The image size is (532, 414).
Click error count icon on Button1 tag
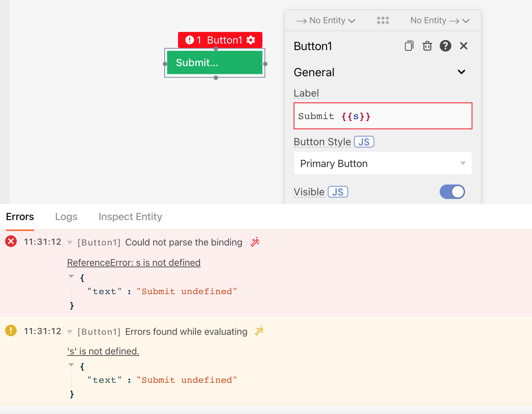189,40
